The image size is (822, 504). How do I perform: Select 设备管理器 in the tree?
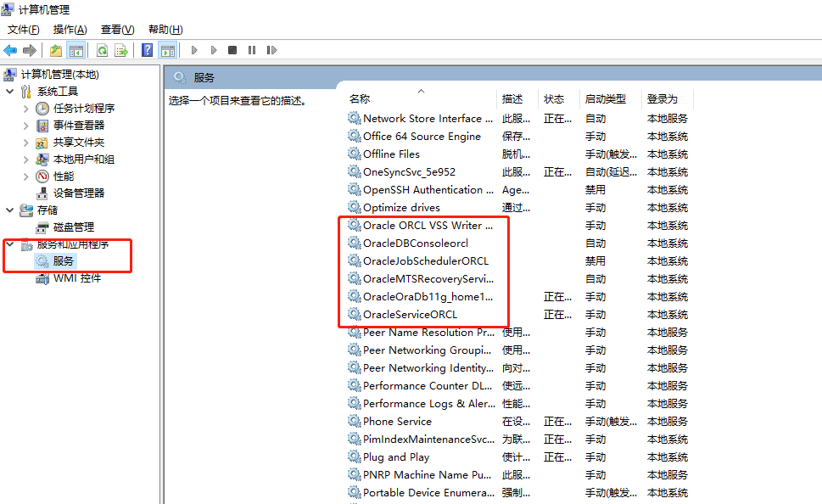[x=79, y=193]
